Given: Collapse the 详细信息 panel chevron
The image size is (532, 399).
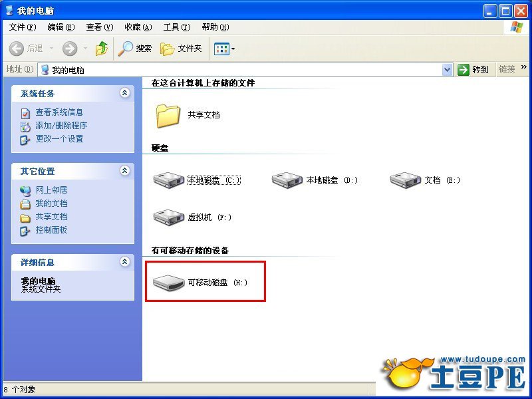Looking at the screenshot, I should (125, 261).
